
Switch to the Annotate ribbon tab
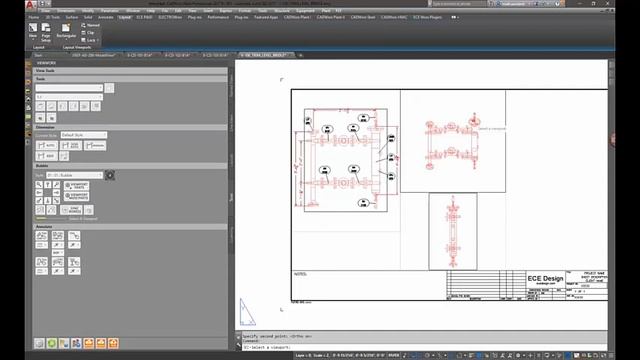105,18
